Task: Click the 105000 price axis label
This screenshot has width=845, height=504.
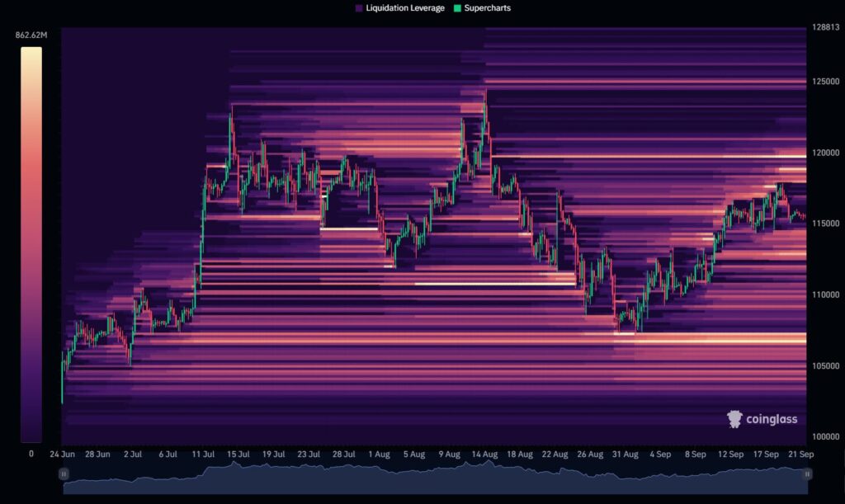Action: 827,365
